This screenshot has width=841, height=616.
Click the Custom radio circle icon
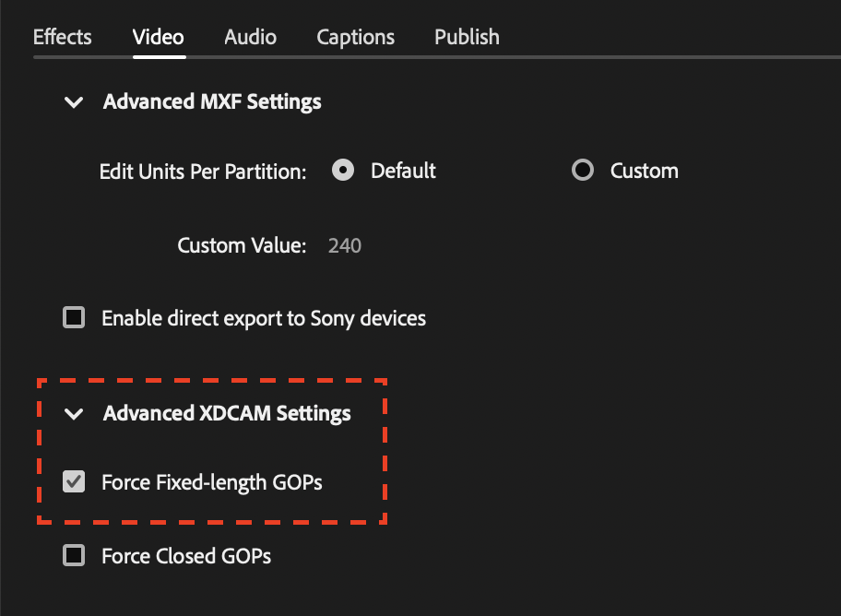pyautogui.click(x=582, y=170)
